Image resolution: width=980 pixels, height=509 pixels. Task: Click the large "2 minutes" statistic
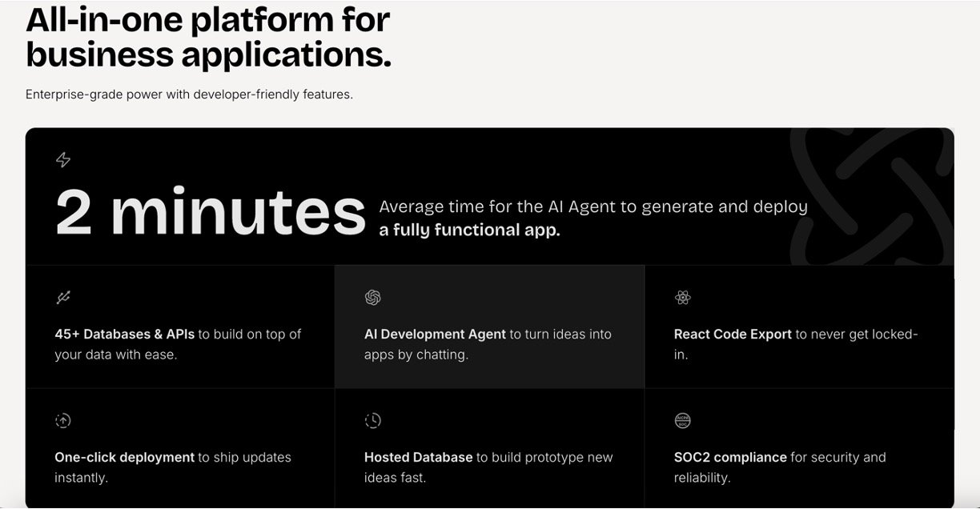tap(210, 212)
